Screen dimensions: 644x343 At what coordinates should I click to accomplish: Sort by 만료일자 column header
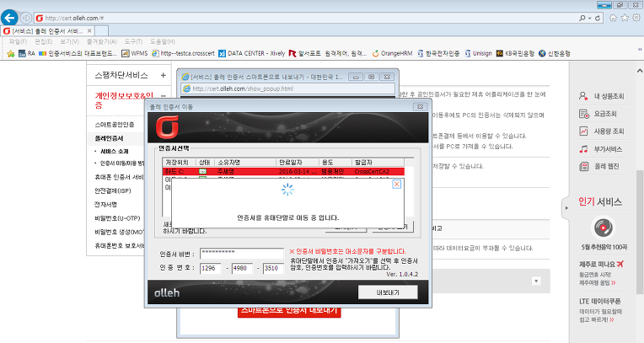tap(298, 163)
